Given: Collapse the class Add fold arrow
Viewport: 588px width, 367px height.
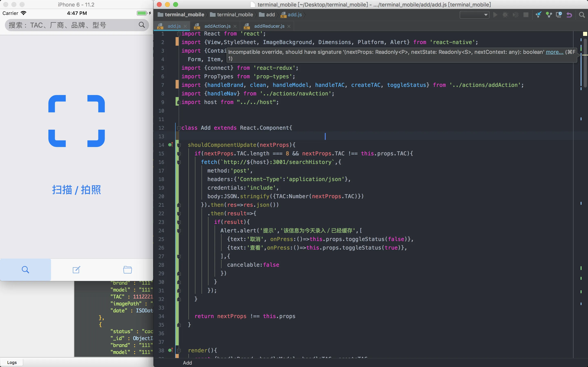Looking at the screenshot, I should (x=179, y=128).
